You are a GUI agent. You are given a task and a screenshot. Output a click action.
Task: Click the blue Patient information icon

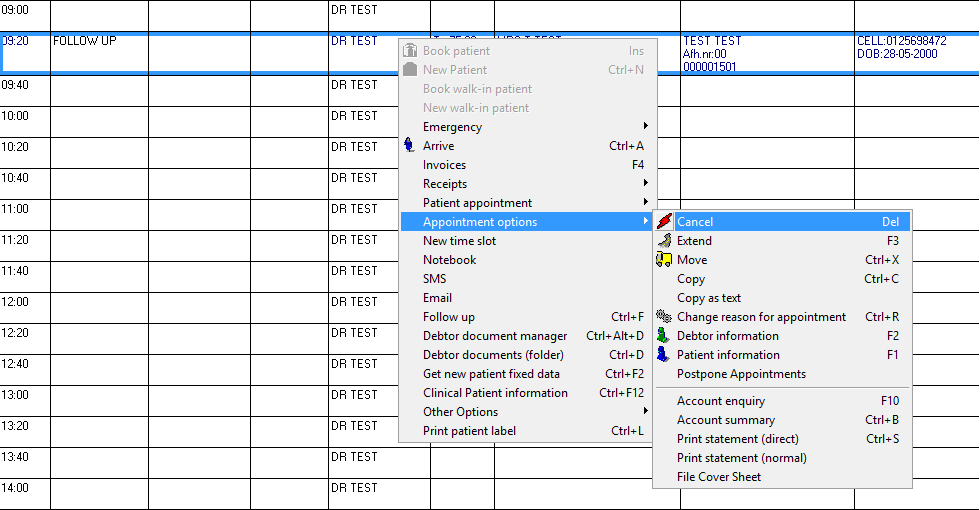pos(664,355)
